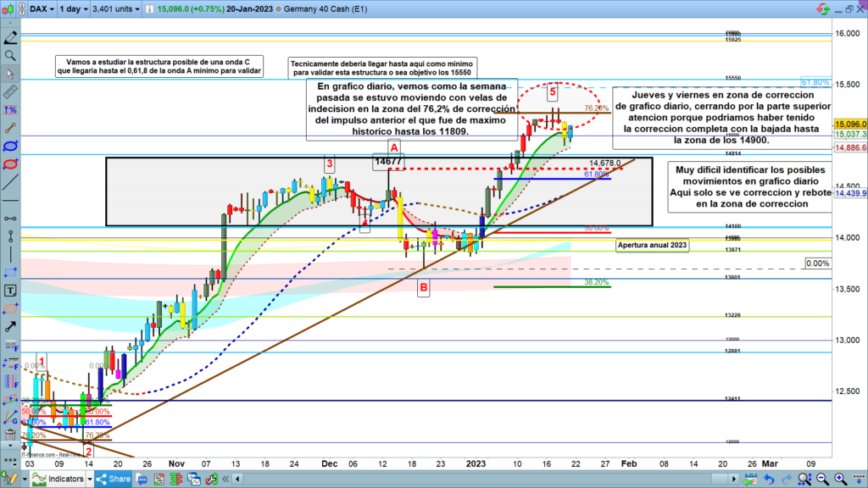Change chart style via candlestick icon
The height and width of the screenshot is (488, 868).
(x=10, y=9)
